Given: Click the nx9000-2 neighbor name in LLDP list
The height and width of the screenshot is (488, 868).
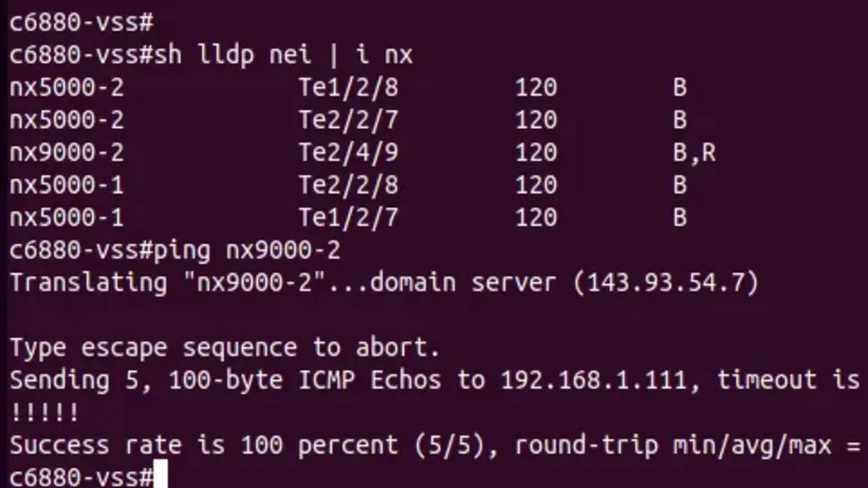Looking at the screenshot, I should point(67,153).
